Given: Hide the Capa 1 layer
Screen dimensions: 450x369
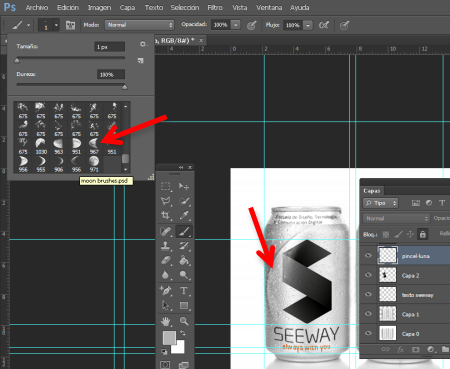Looking at the screenshot, I should pos(368,314).
